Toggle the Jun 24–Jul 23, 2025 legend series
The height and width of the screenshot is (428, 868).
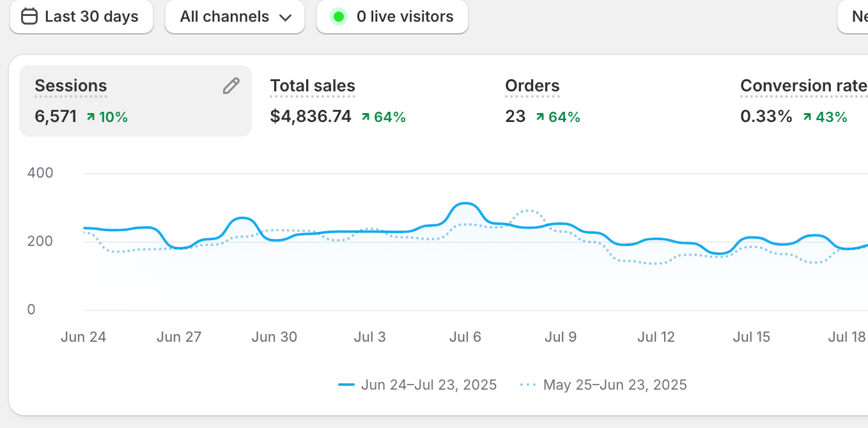[428, 385]
